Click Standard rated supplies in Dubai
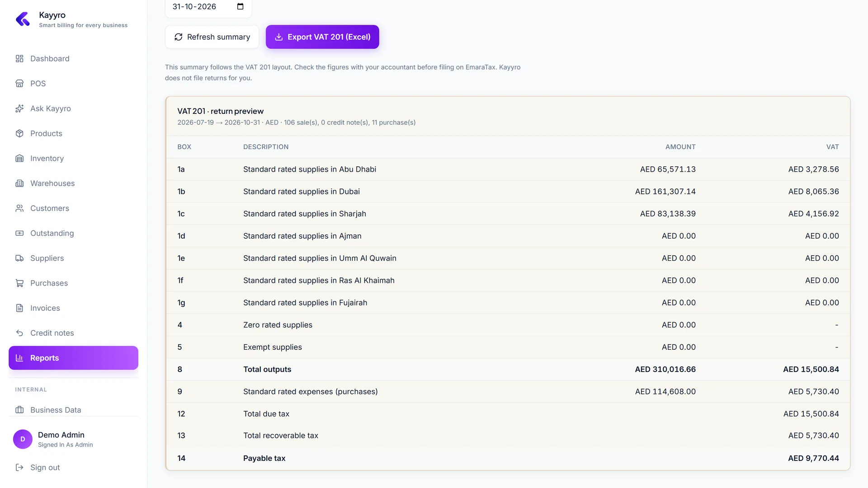 (x=302, y=192)
